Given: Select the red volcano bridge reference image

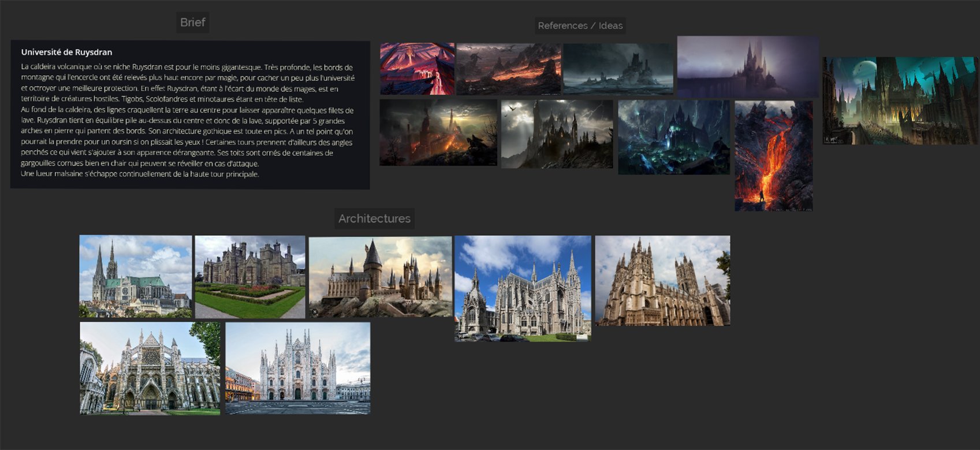Looking at the screenshot, I should [x=417, y=69].
